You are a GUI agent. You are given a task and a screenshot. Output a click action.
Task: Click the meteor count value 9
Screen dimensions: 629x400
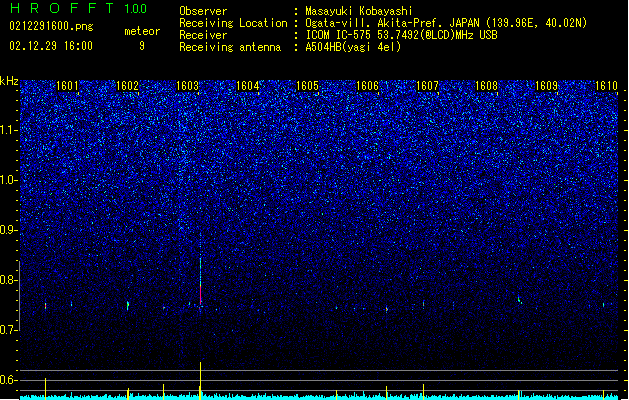(x=142, y=46)
